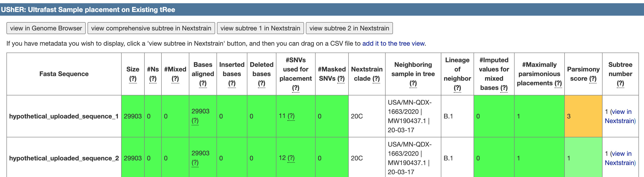The height and width of the screenshot is (177, 644).
Task: Select 'hypothetical_uploaded_sequence_2' row name
Action: click(64, 158)
